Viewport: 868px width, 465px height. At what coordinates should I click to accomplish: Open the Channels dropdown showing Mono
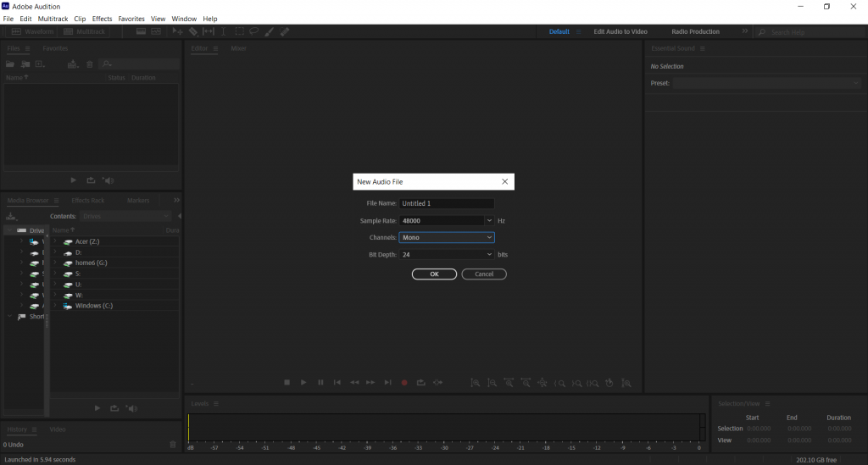coord(447,237)
